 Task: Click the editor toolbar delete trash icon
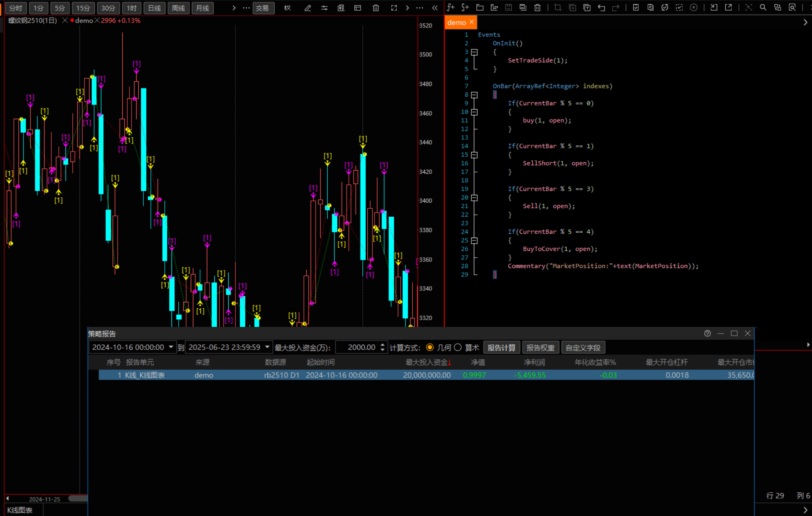[x=537, y=7]
